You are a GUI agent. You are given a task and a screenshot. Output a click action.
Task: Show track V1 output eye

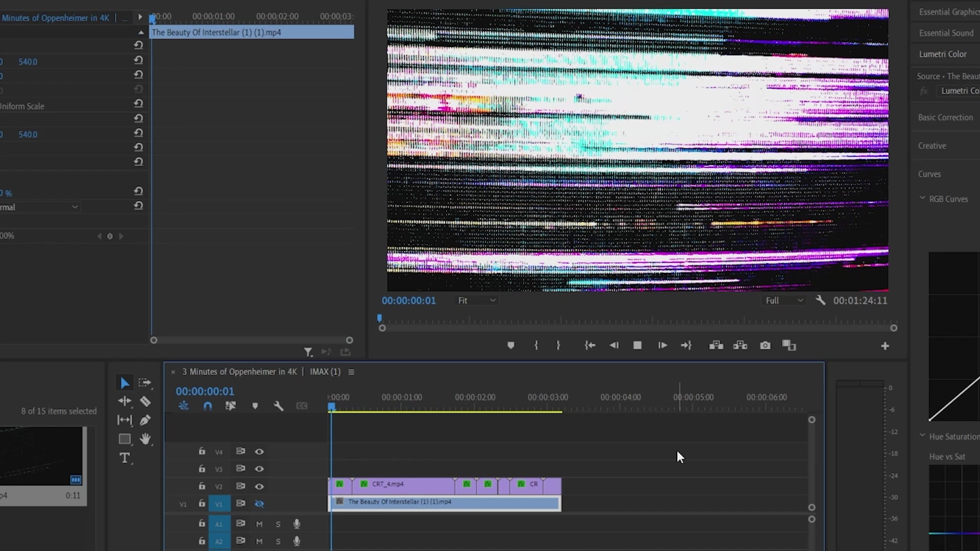[x=259, y=504]
